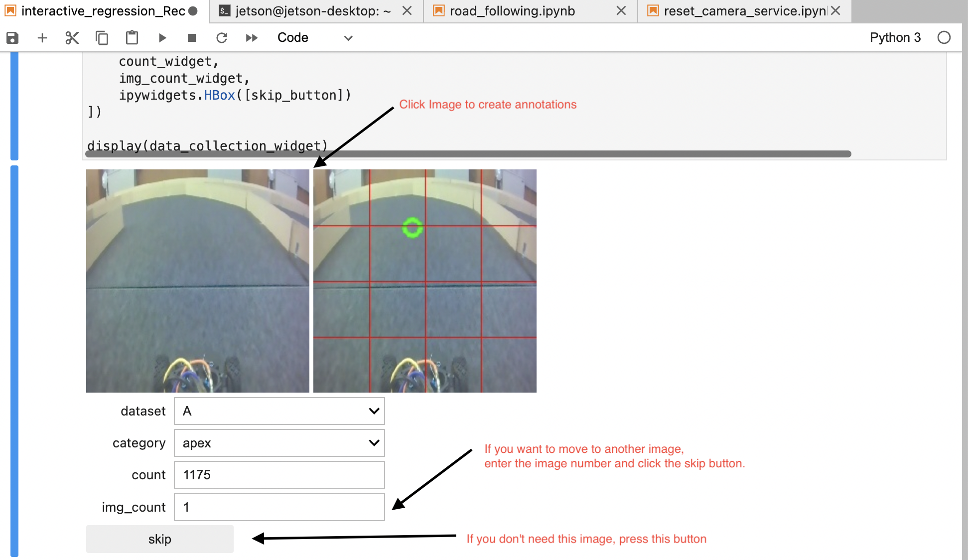This screenshot has height=560, width=968.
Task: Edit the img_count input field
Action: (x=279, y=507)
